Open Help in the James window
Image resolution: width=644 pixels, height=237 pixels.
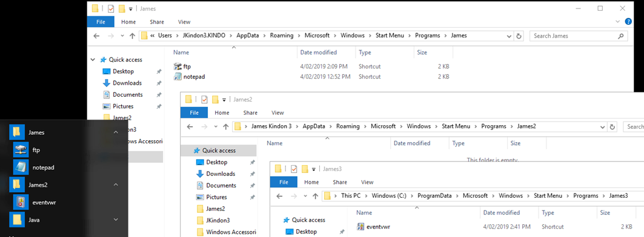(628, 22)
